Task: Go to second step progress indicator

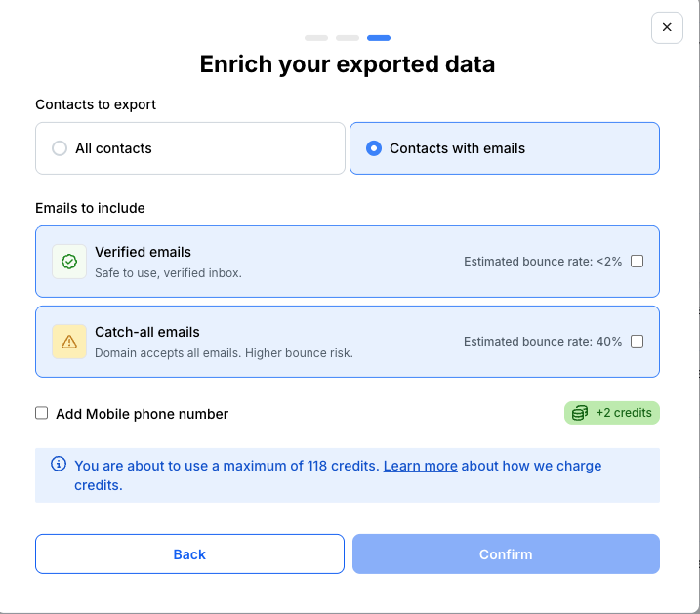Action: click(x=348, y=38)
